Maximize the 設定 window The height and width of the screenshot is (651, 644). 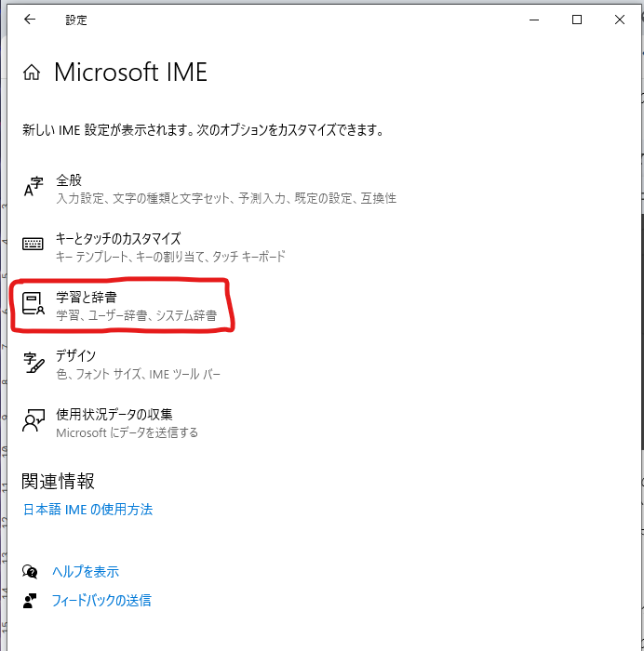coord(577,20)
